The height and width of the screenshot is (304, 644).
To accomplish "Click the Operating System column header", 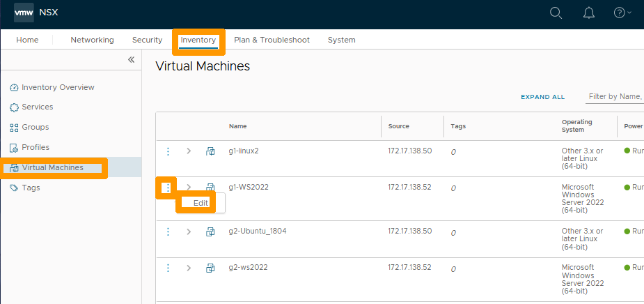I will point(577,126).
